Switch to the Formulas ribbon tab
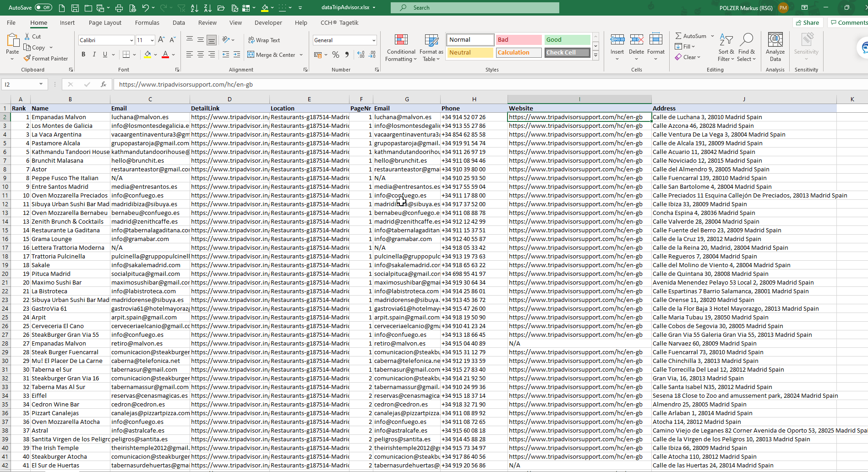This screenshot has height=472, width=868. (147, 22)
